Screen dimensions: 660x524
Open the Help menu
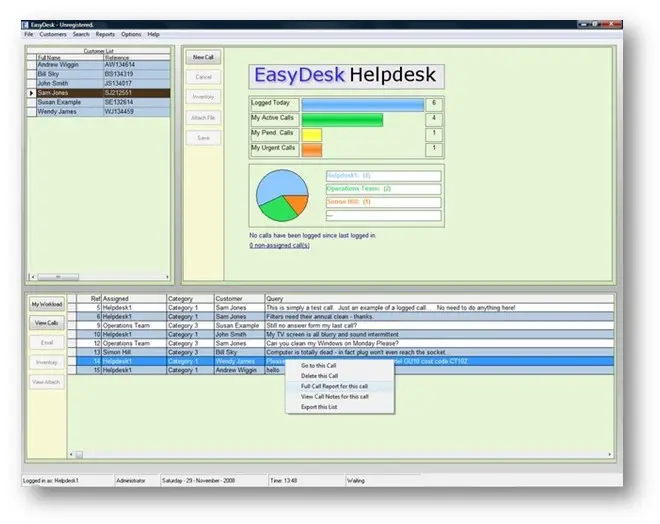(153, 34)
